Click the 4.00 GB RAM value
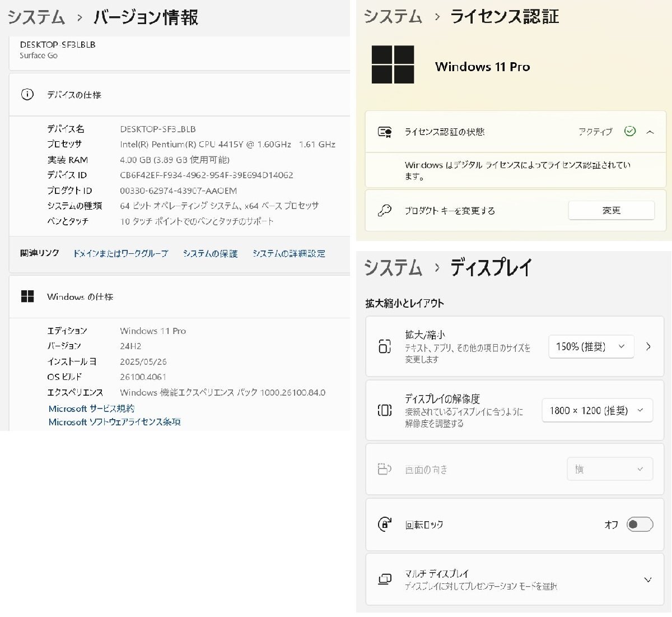The width and height of the screenshot is (672, 617). (175, 160)
